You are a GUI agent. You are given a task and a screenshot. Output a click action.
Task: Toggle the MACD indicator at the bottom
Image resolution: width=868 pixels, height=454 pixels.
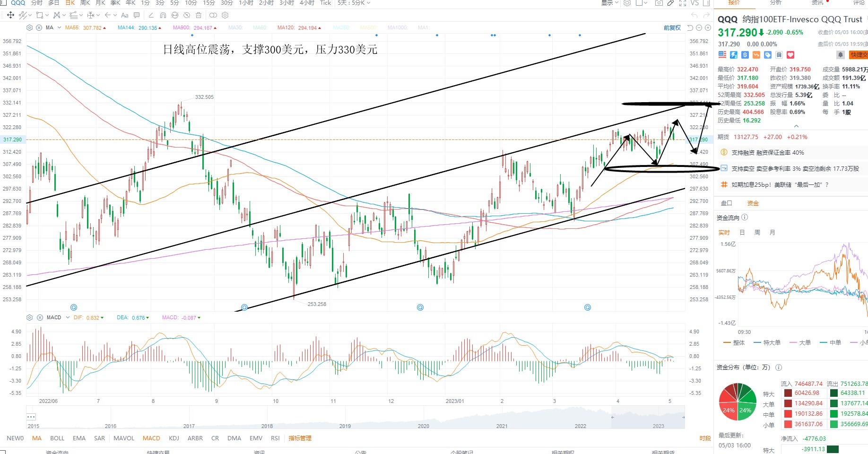151,438
